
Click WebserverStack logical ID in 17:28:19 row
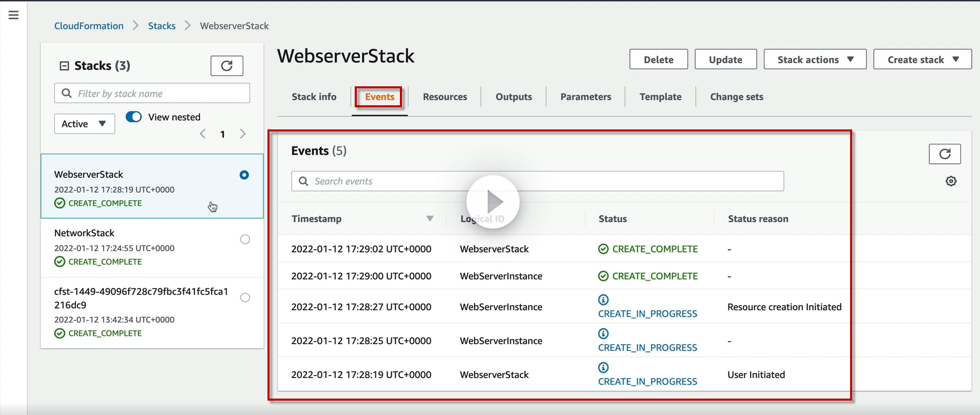(494, 375)
